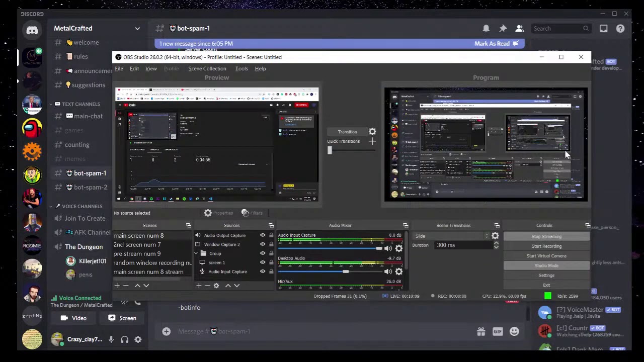The width and height of the screenshot is (644, 362).
Task: Open Scene Transitions properties gear
Action: pyautogui.click(x=495, y=236)
